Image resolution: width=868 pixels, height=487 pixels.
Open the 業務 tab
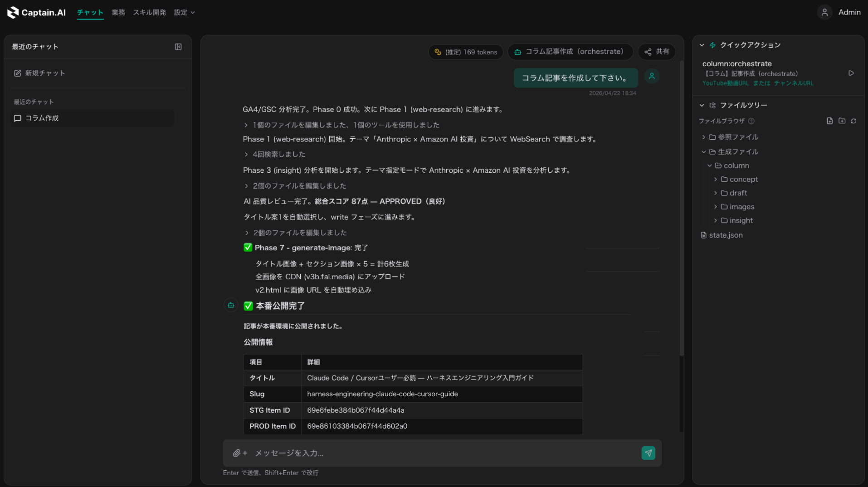pyautogui.click(x=118, y=12)
